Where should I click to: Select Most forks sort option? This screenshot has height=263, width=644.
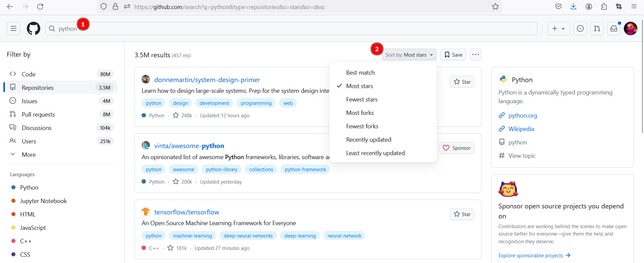click(383, 113)
